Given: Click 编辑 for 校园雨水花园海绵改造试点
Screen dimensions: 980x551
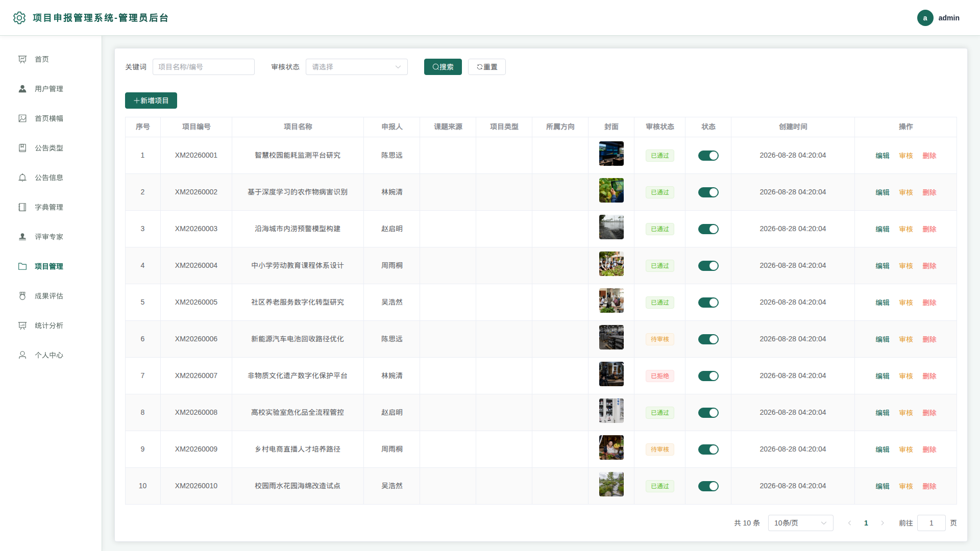Looking at the screenshot, I should [882, 486].
